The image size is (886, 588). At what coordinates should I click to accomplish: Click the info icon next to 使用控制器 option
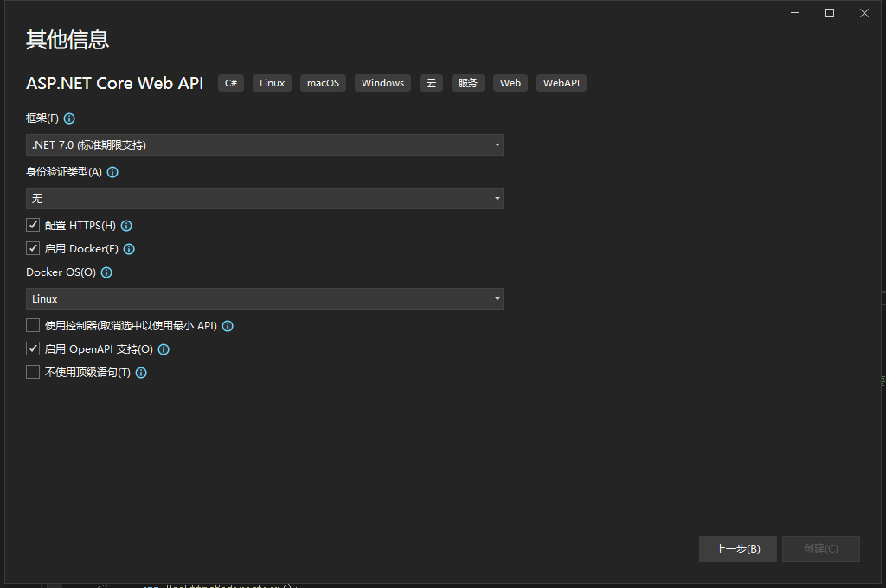tap(228, 326)
